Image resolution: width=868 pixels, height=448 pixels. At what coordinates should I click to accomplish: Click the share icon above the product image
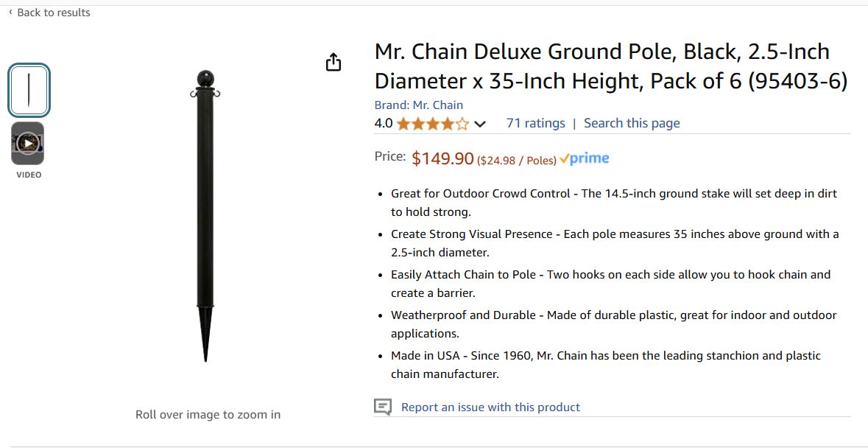(334, 63)
